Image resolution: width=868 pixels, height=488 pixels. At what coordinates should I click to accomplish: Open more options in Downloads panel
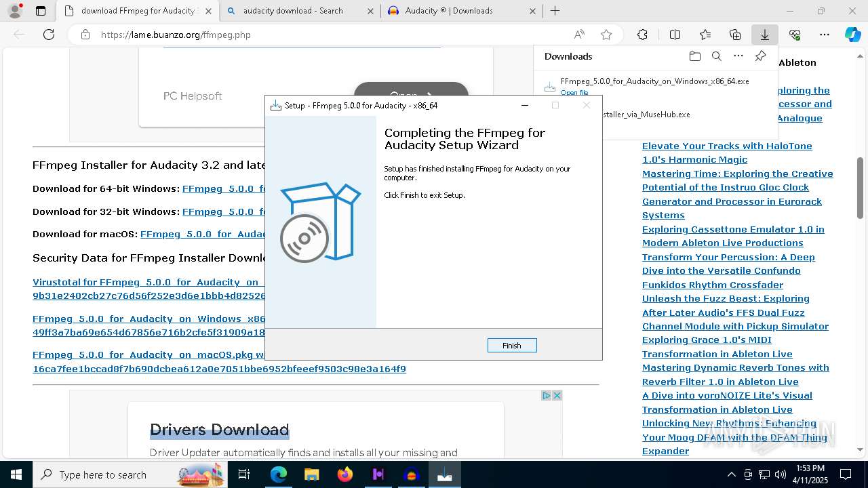pyautogui.click(x=738, y=56)
